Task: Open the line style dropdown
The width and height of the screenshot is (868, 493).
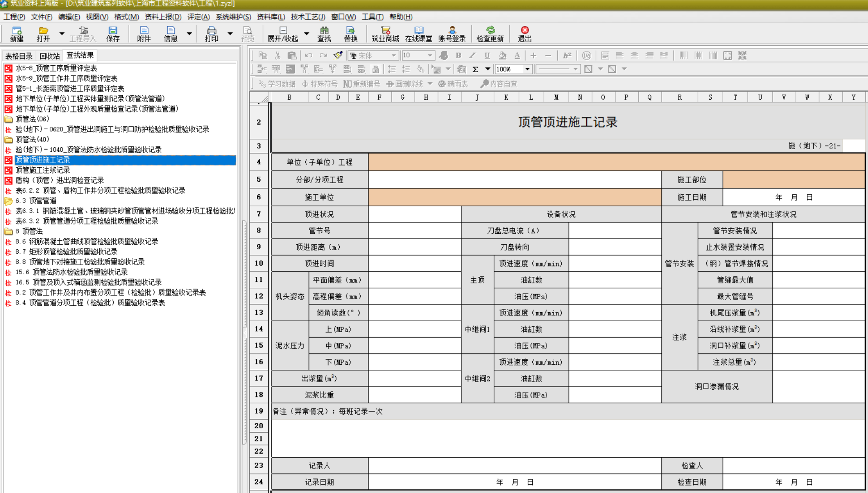Action: (575, 69)
